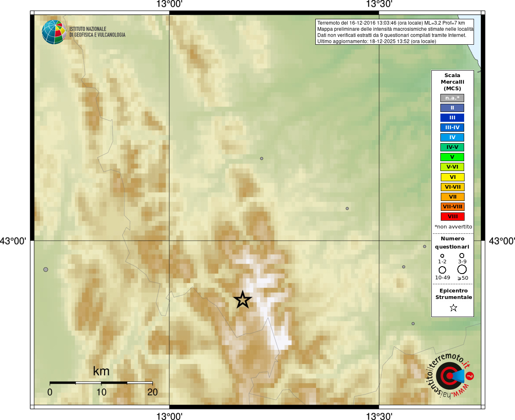Click the intensity III legend swatch
This screenshot has width=515, height=420.
(452, 118)
